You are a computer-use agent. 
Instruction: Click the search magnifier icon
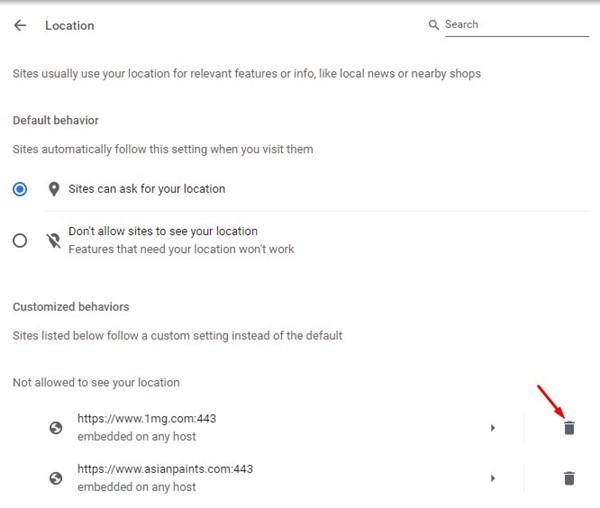[x=434, y=25]
